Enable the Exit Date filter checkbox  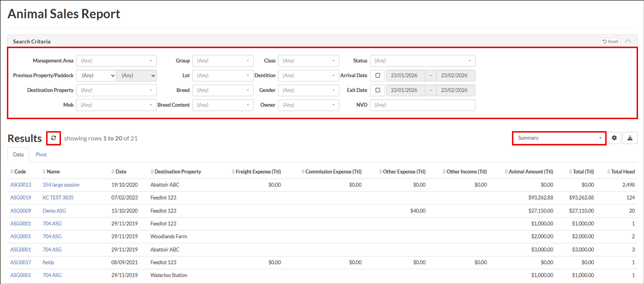(x=378, y=90)
